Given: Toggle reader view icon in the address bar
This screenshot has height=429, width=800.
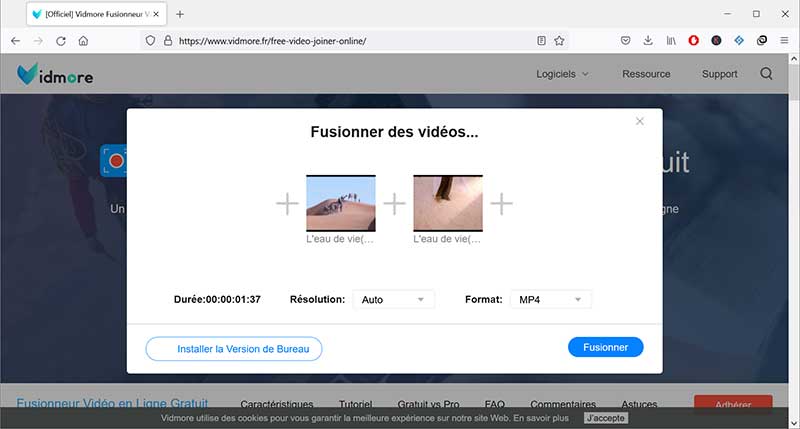Looking at the screenshot, I should [541, 41].
